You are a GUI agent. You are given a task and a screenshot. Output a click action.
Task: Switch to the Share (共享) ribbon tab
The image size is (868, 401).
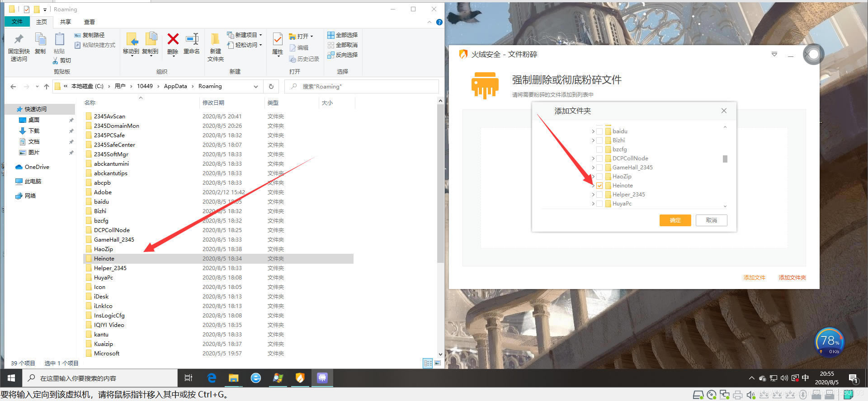pos(66,22)
